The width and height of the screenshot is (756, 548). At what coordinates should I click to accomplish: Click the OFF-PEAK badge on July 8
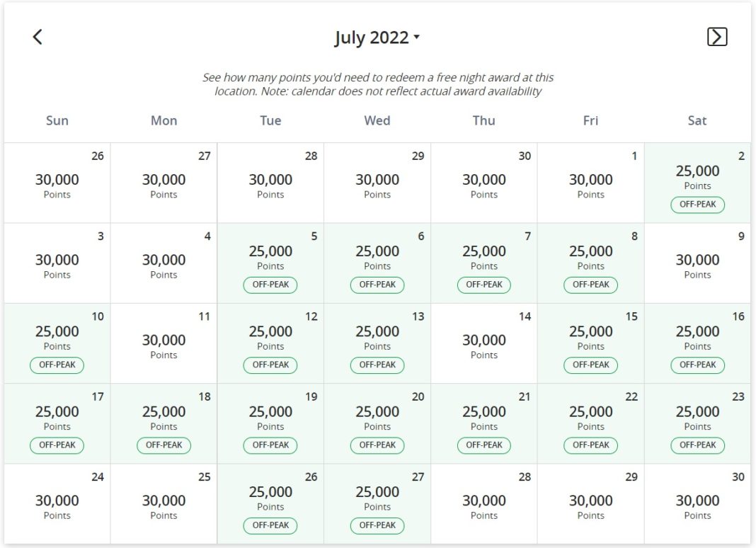coord(590,285)
